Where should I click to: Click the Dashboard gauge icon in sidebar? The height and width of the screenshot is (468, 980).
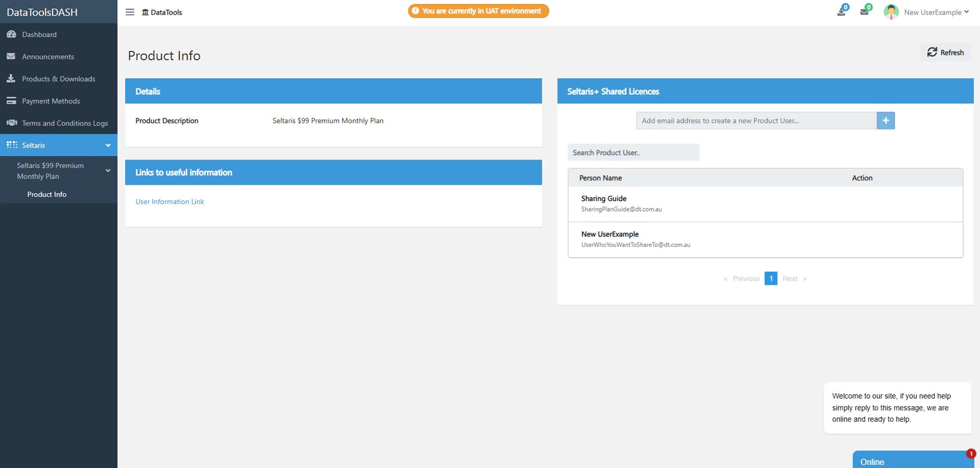11,34
